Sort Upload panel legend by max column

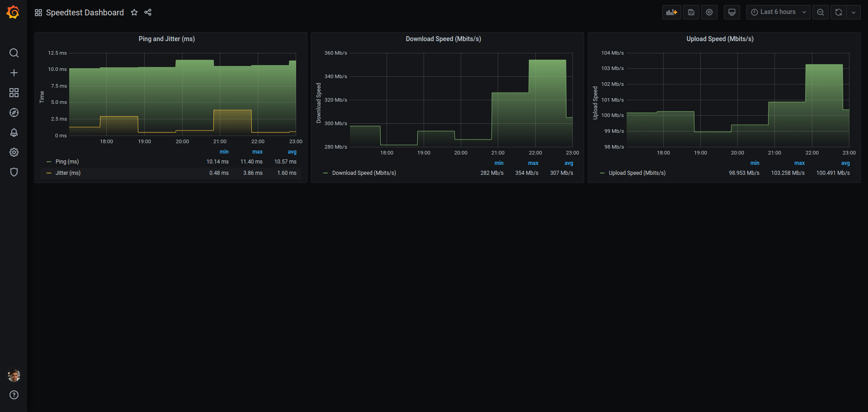point(799,163)
